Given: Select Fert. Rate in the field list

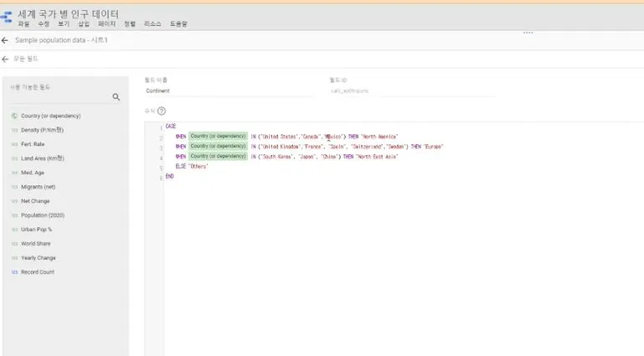Looking at the screenshot, I should tap(33, 144).
